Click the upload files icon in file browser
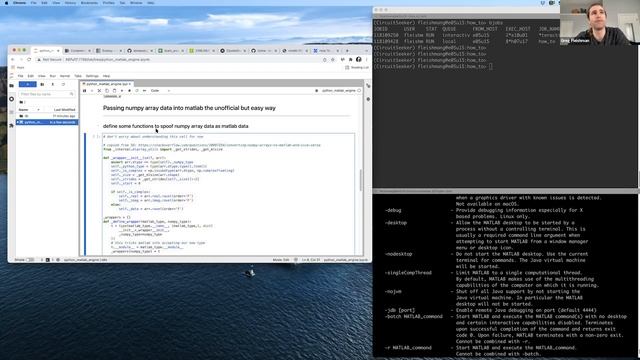Screen dimensions: 640x360 53,84
